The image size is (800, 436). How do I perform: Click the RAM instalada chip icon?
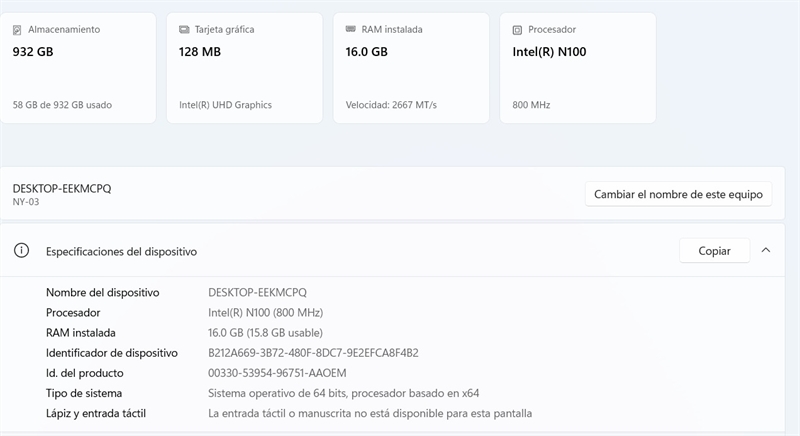[351, 30]
